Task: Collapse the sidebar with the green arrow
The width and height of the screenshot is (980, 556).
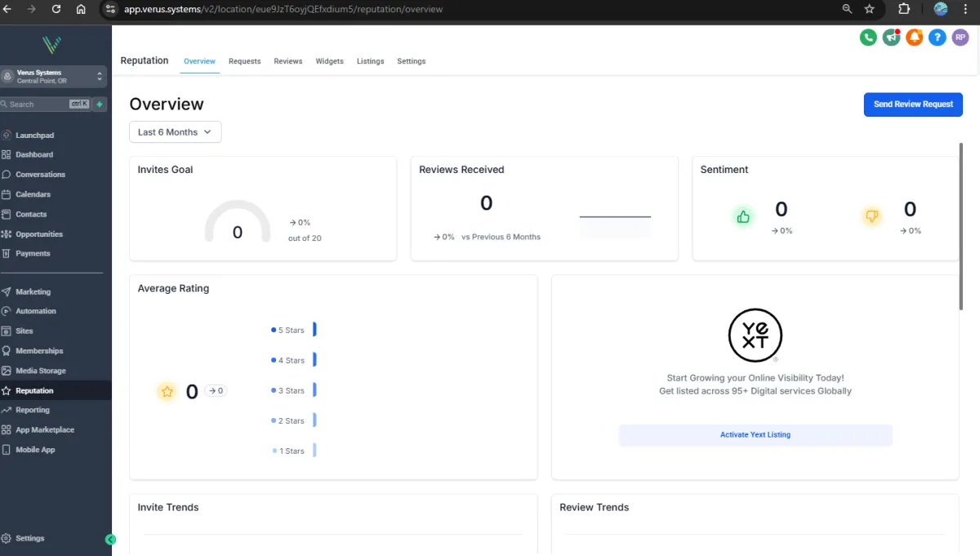Action: pos(111,540)
